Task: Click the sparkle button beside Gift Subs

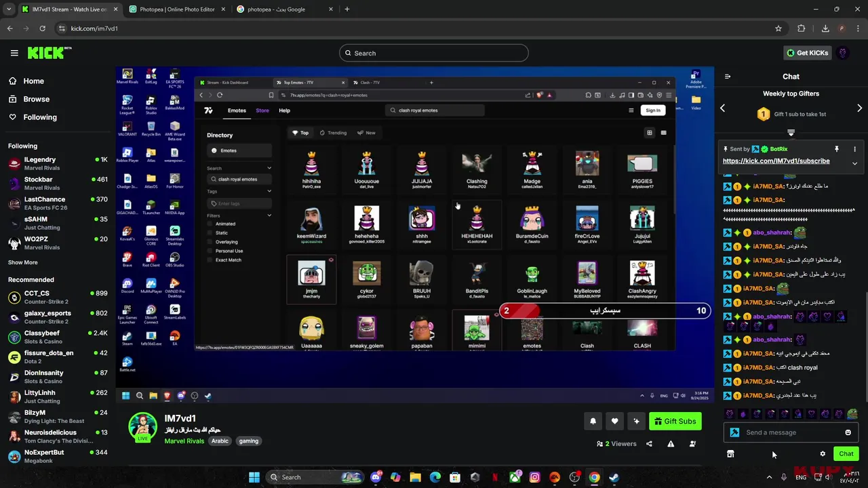Action: click(636, 422)
